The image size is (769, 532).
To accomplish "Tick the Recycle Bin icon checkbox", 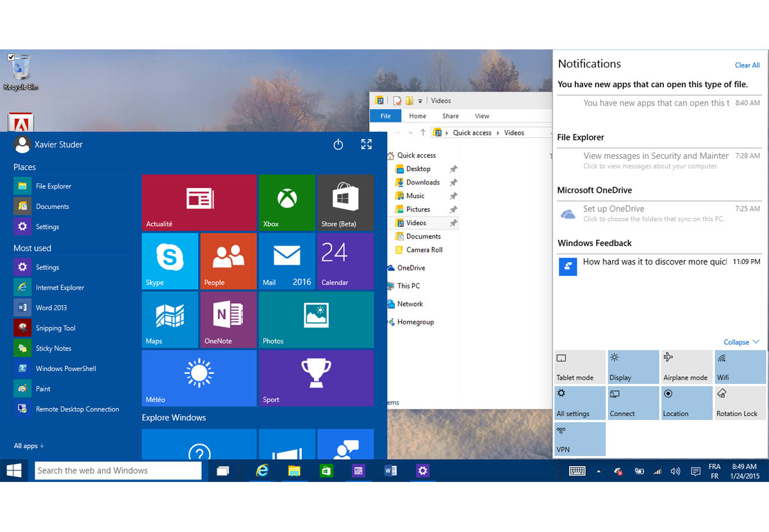I will [x=11, y=57].
